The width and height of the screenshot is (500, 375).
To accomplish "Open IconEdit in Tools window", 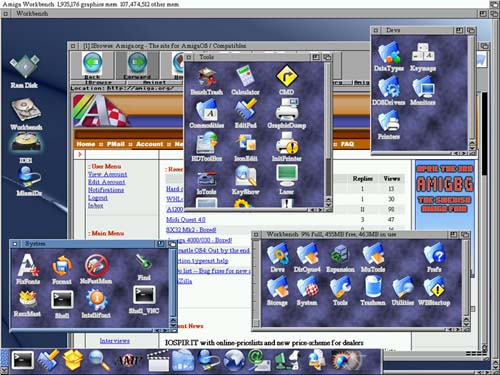I will coord(246,148).
